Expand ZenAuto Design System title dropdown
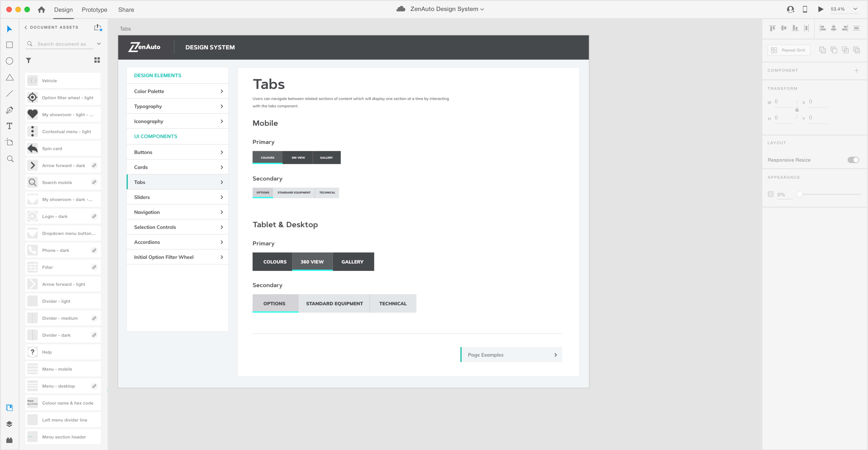The image size is (868, 450). [482, 9]
